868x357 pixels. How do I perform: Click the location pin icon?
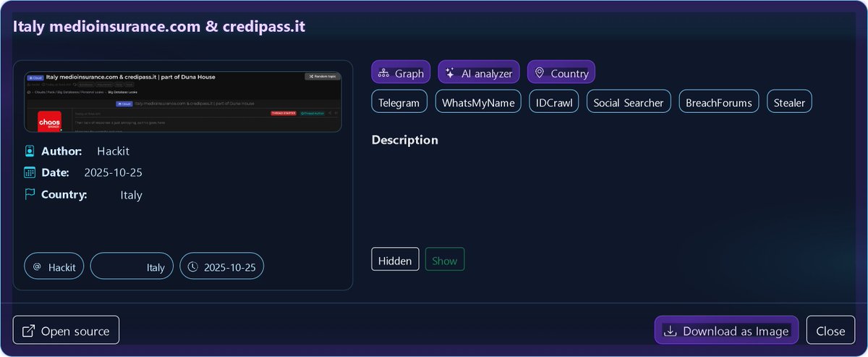[539, 73]
